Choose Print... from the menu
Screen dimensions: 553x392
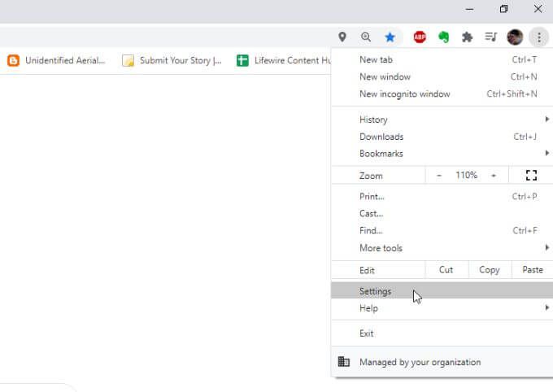click(442, 197)
